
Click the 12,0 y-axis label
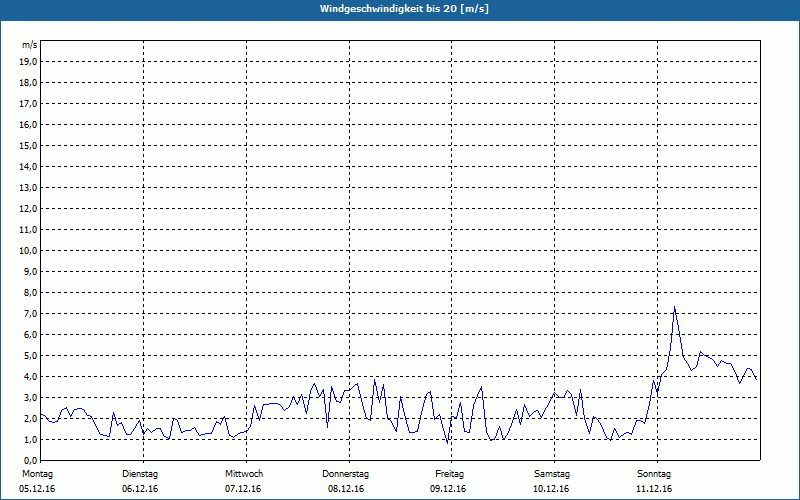(x=28, y=209)
